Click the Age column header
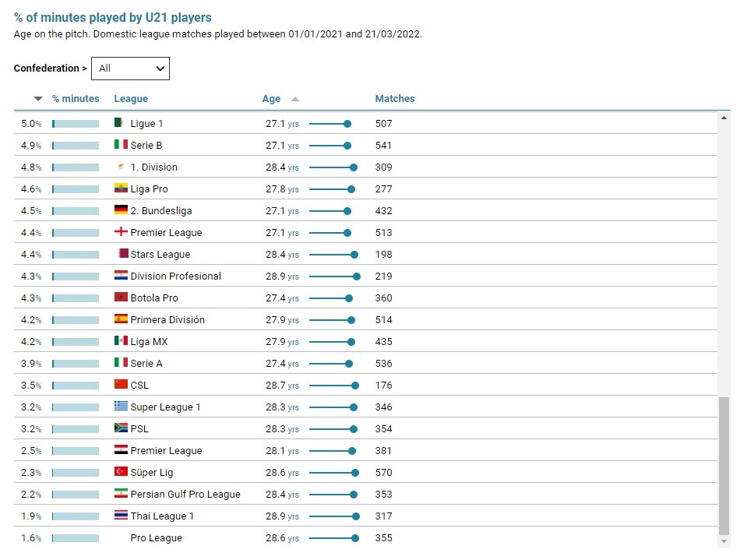740x560 pixels. 271,99
